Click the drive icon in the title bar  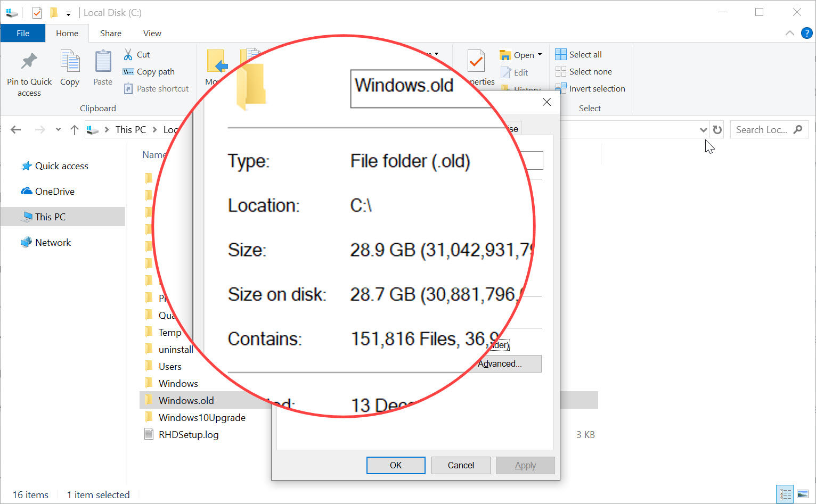tap(12, 12)
